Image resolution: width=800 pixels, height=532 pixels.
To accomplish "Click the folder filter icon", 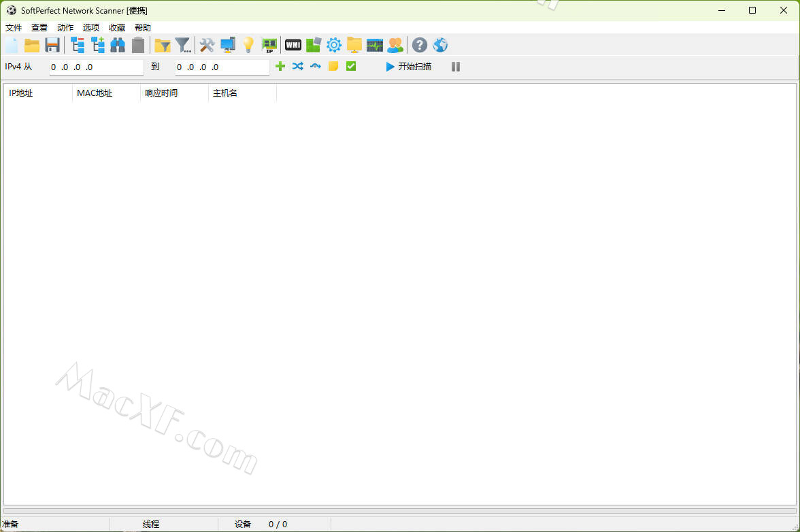I will [163, 46].
